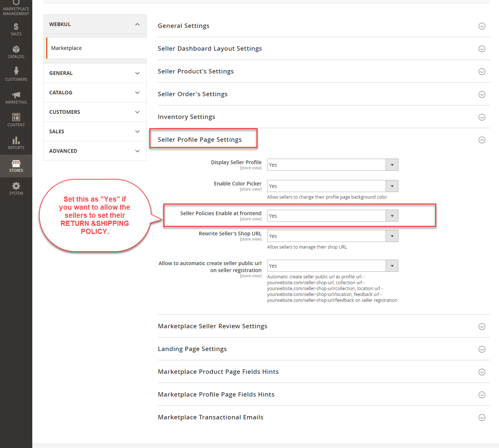Screen dimensions: 499x448
Task: Collapse the Seller Profile Page Settings section
Action: [x=481, y=140]
